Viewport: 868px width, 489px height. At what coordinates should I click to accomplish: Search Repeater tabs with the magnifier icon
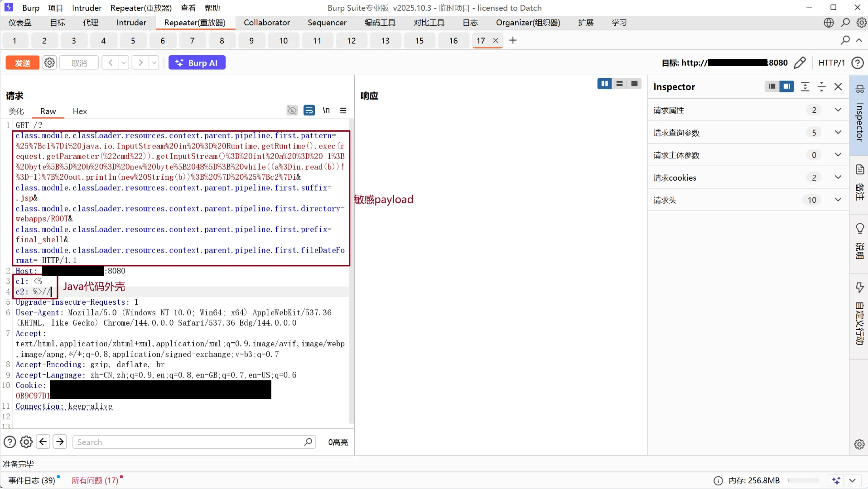point(845,40)
